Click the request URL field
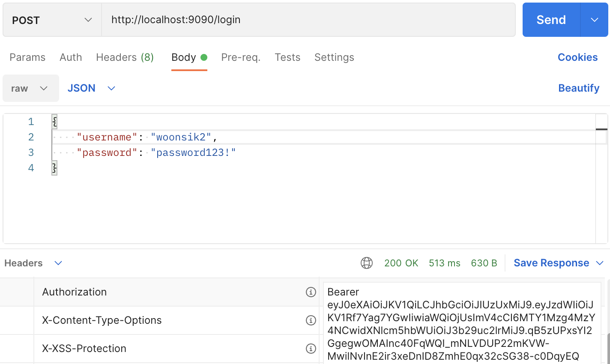 [308, 20]
